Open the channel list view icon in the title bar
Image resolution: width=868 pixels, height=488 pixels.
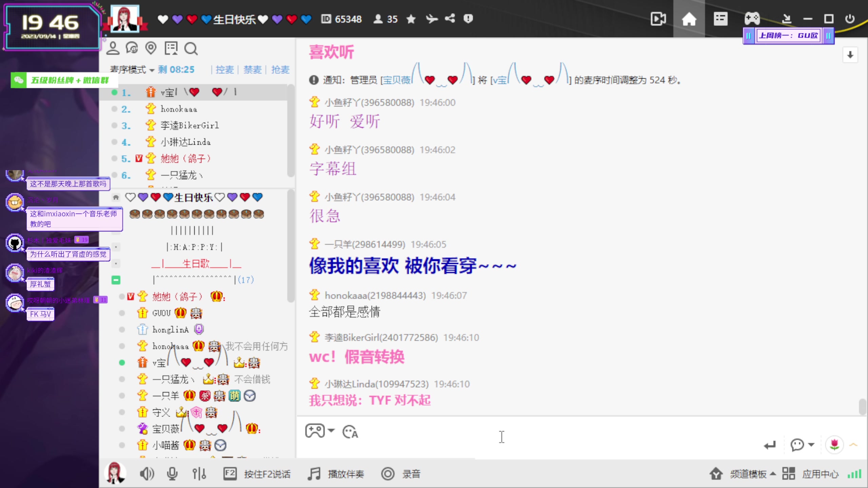[721, 19]
